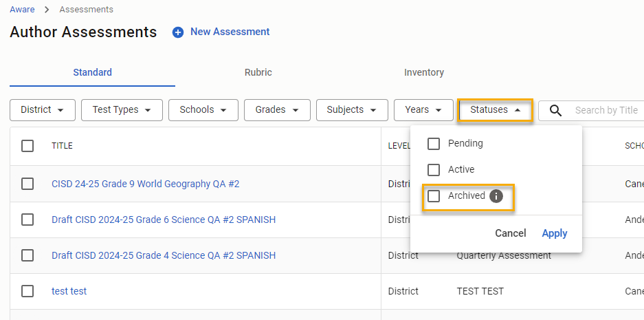Expand the Grades filter dropdown
The image size is (644, 320).
277,110
